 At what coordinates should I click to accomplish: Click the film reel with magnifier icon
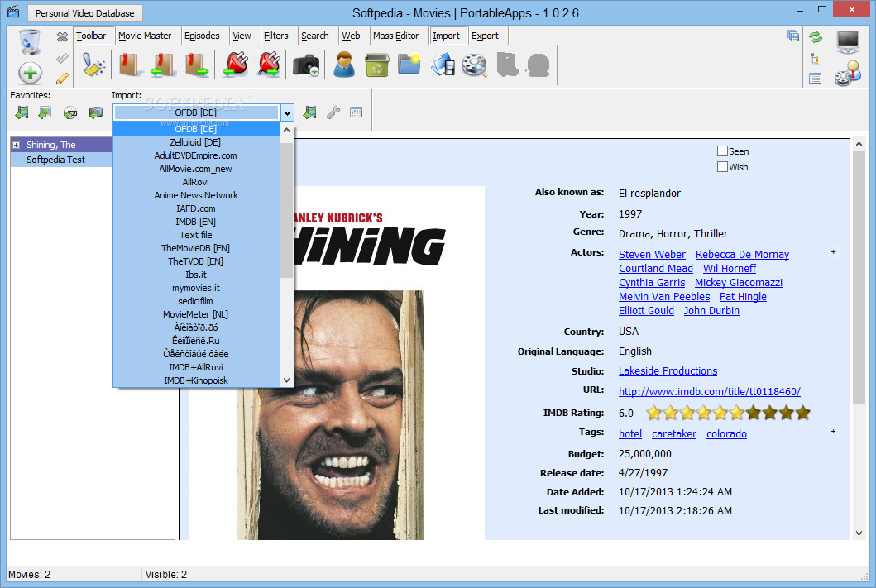474,65
